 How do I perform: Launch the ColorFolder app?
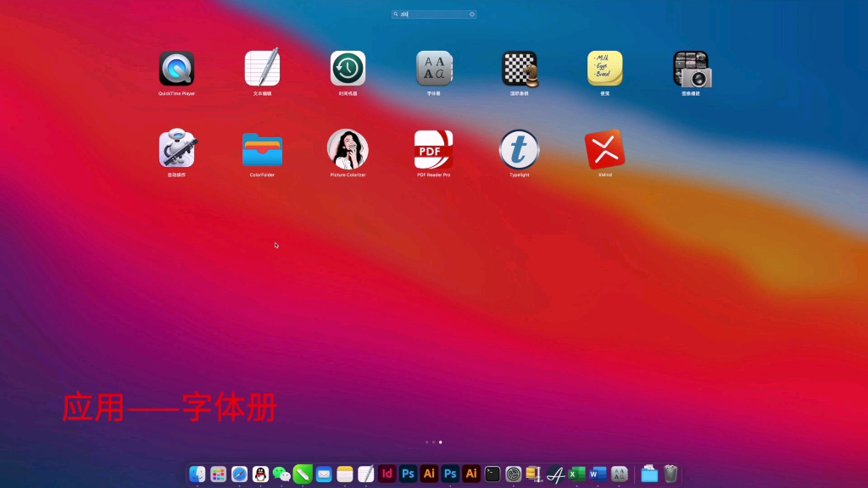click(x=263, y=150)
